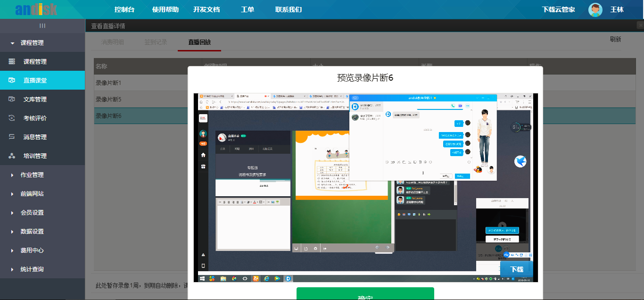Click the sidebar collapse handle icon
This screenshot has width=644, height=300.
42,26
